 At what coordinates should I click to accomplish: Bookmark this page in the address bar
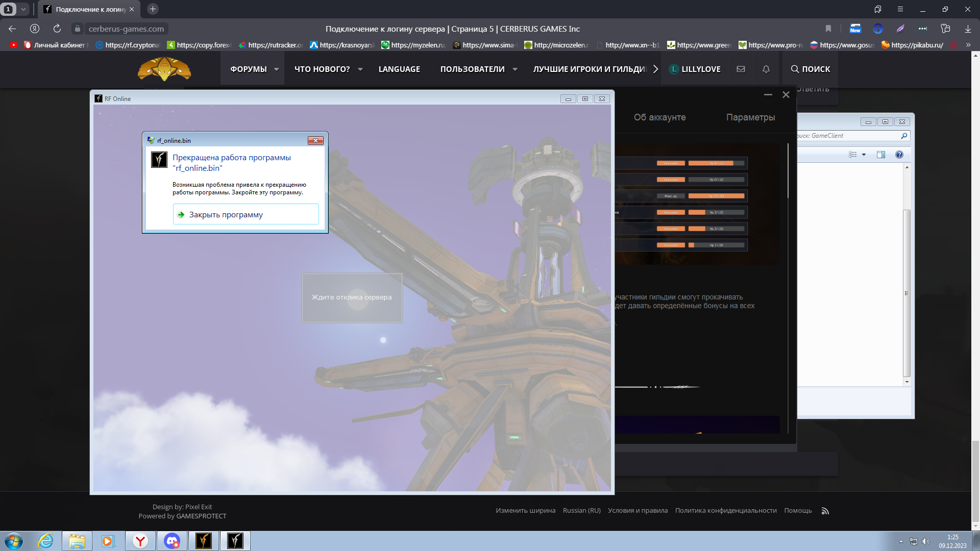[x=828, y=29]
